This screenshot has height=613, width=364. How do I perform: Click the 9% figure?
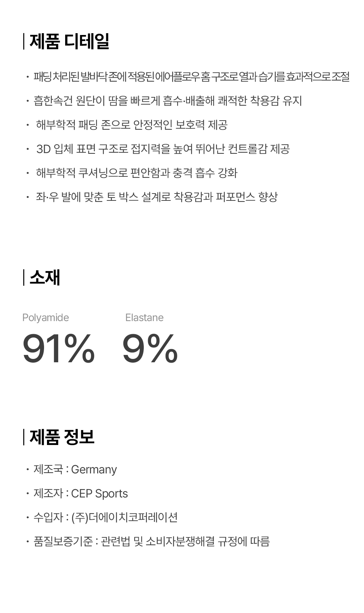tap(150, 349)
